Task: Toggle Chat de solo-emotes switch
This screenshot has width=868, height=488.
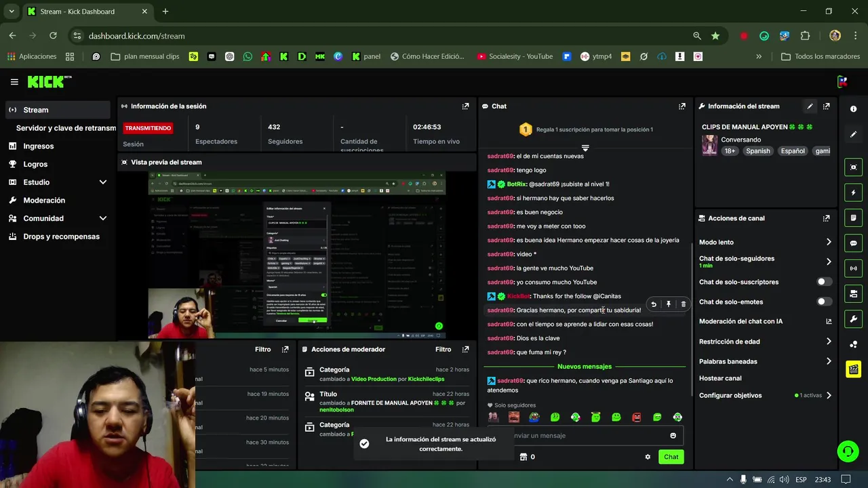Action: [824, 302]
